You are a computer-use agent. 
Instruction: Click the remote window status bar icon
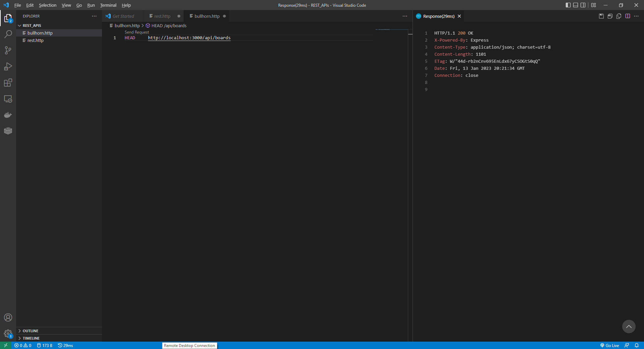(6, 345)
